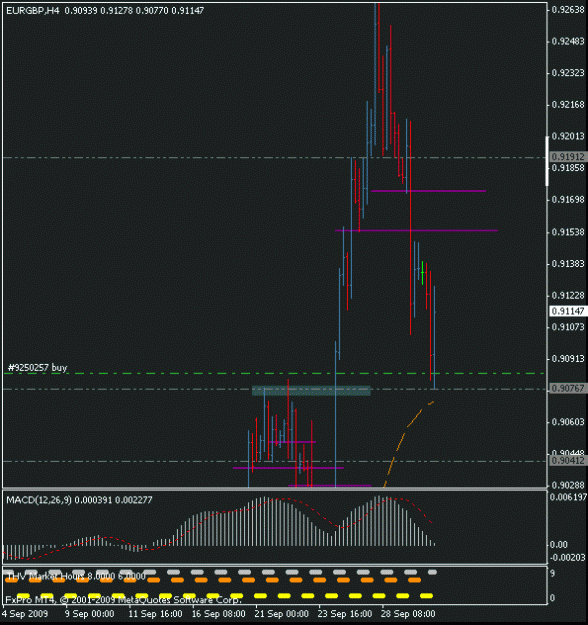This screenshot has height=625, width=588.
Task: Click the grey level tag 0.91912
Action: (x=568, y=157)
